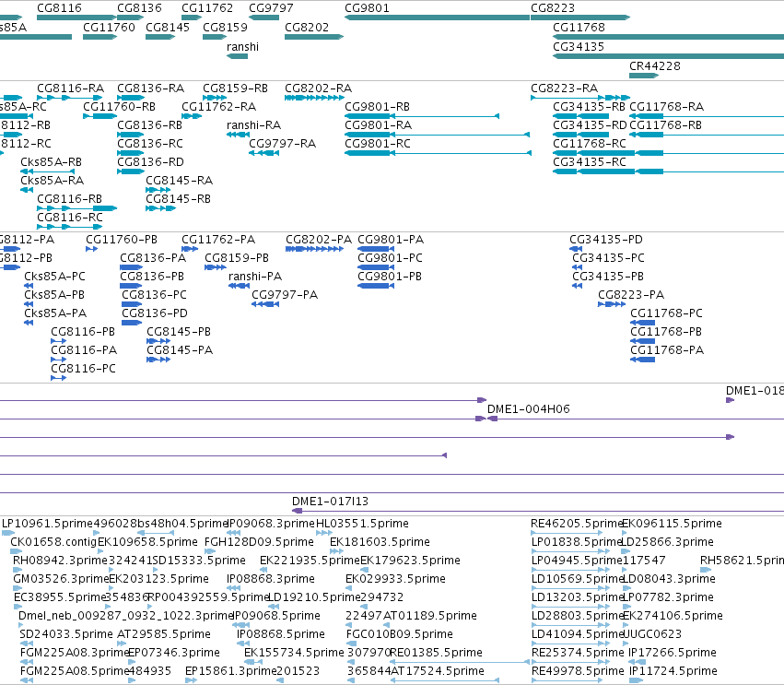
Task: Click the LP10961.5prime EST label
Action: [48, 524]
